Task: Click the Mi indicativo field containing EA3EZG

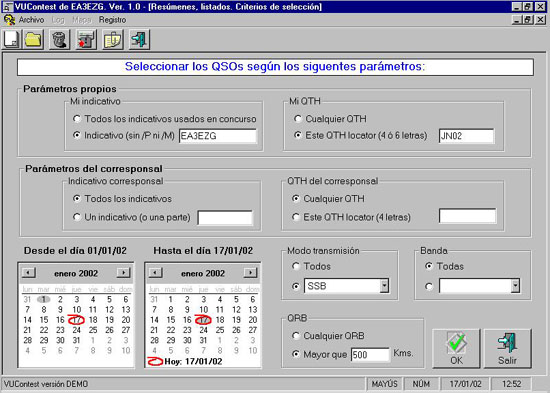Action: [x=218, y=136]
